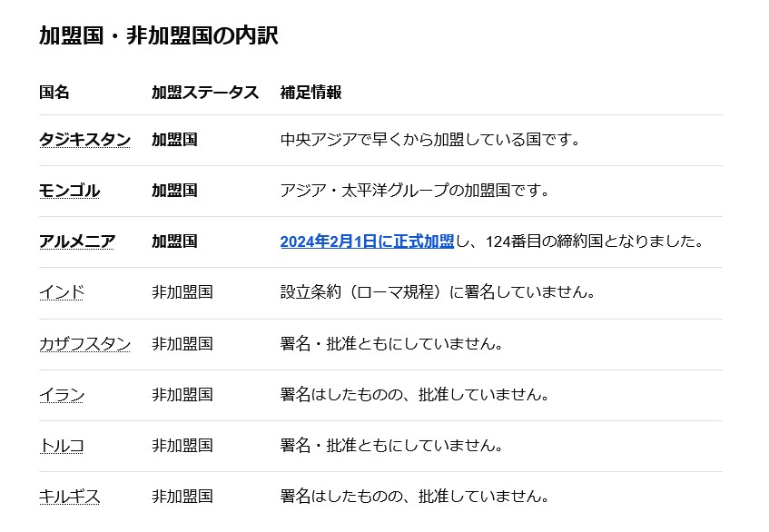The height and width of the screenshot is (532, 769).
Task: Click 非加盟国 status in インド row
Action: (182, 292)
